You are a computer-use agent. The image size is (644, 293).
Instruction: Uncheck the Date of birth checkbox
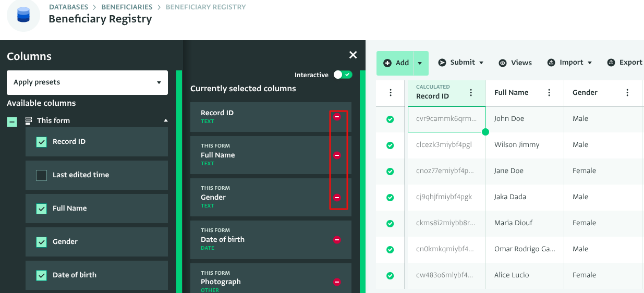42,275
